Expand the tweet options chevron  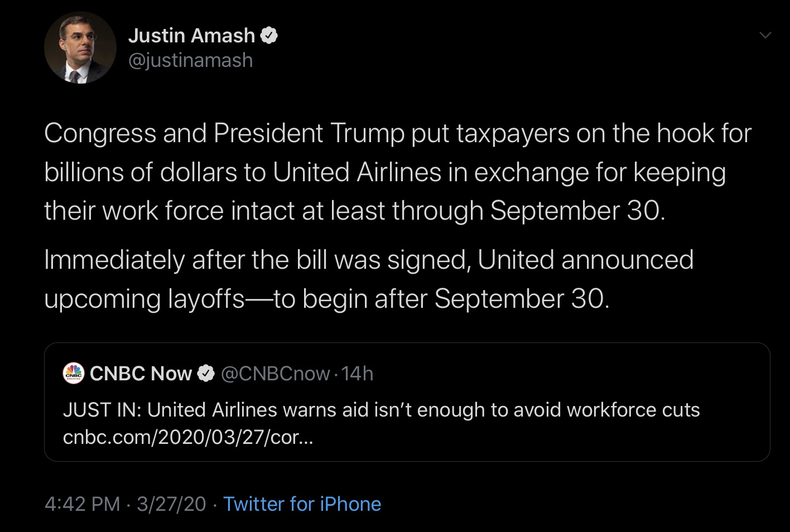coord(765,36)
